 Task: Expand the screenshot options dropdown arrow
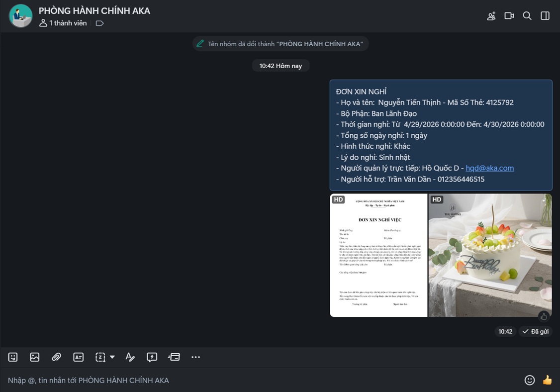112,357
